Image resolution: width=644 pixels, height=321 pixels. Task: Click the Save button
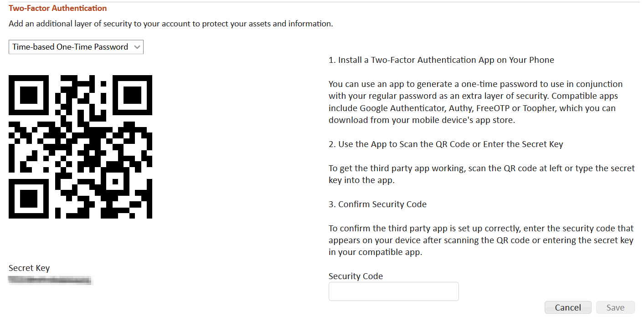(x=615, y=308)
